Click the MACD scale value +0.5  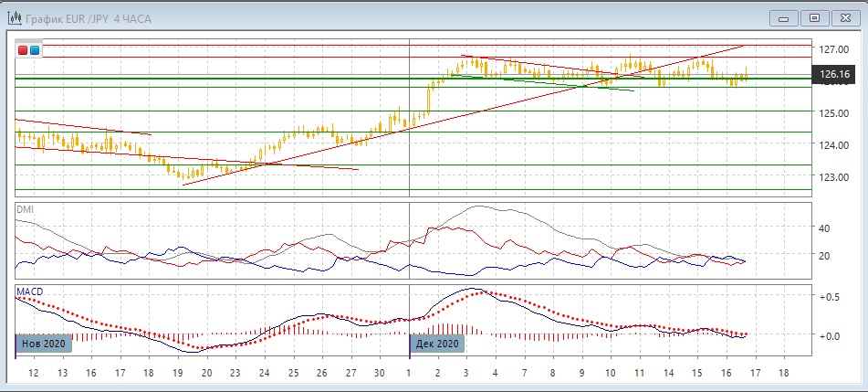829,298
